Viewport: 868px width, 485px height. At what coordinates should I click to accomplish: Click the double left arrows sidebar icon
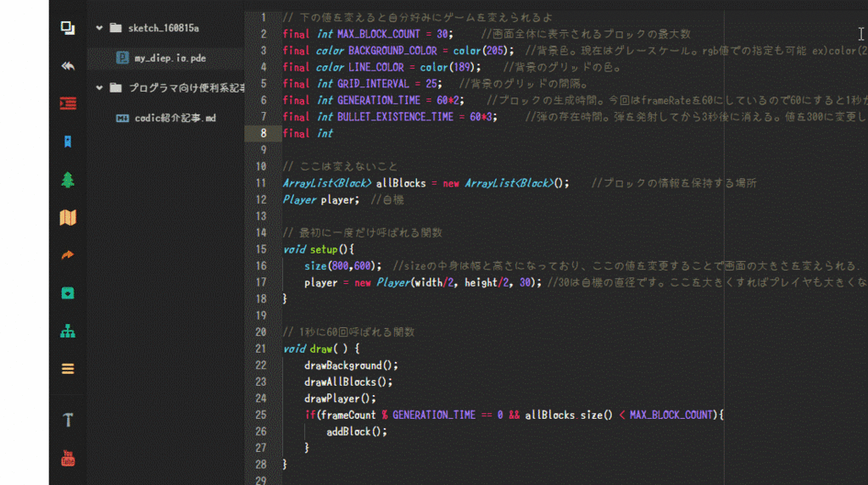coord(68,66)
